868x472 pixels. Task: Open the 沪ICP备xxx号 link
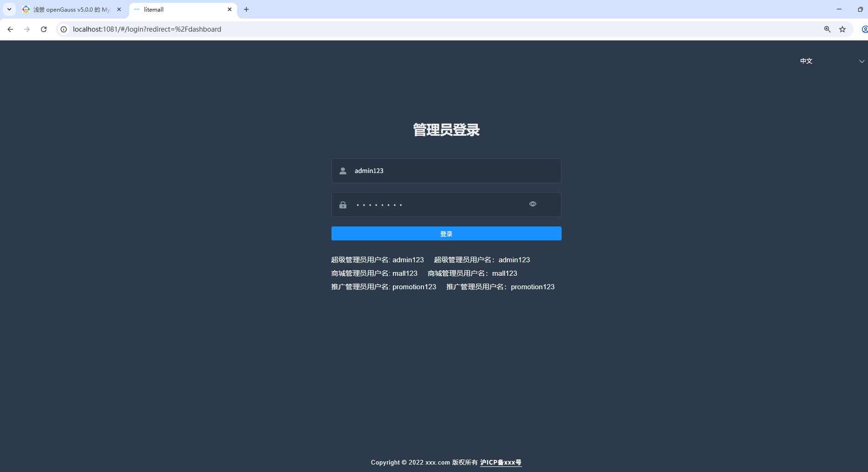501,462
